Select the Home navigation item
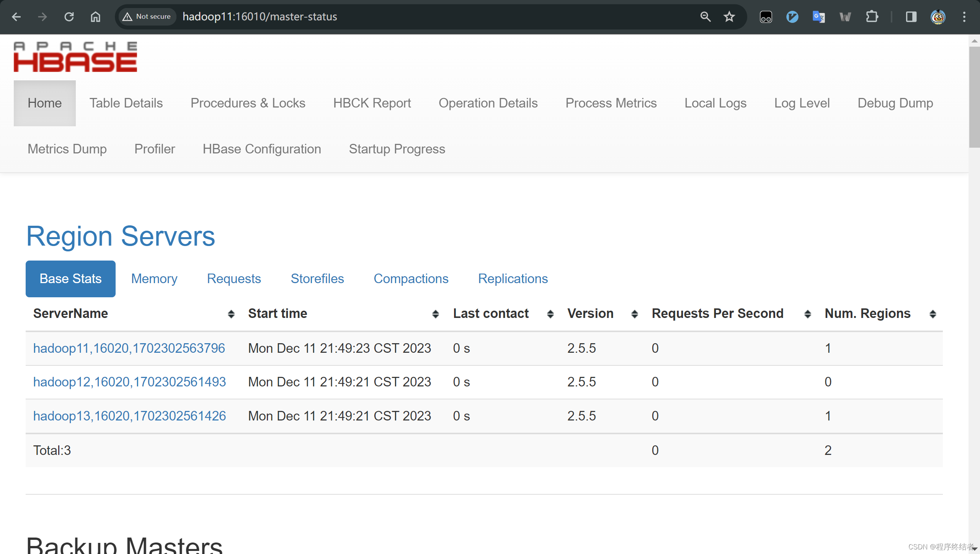This screenshot has width=980, height=554. click(x=45, y=103)
